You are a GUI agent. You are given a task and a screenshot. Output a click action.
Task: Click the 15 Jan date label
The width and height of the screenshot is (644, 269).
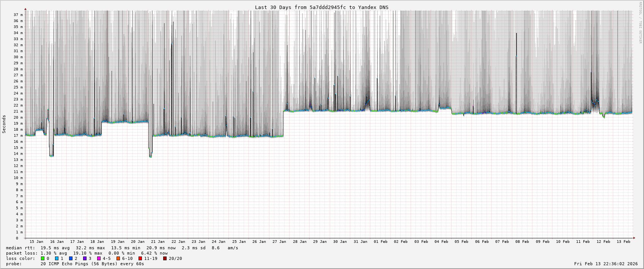point(36,241)
